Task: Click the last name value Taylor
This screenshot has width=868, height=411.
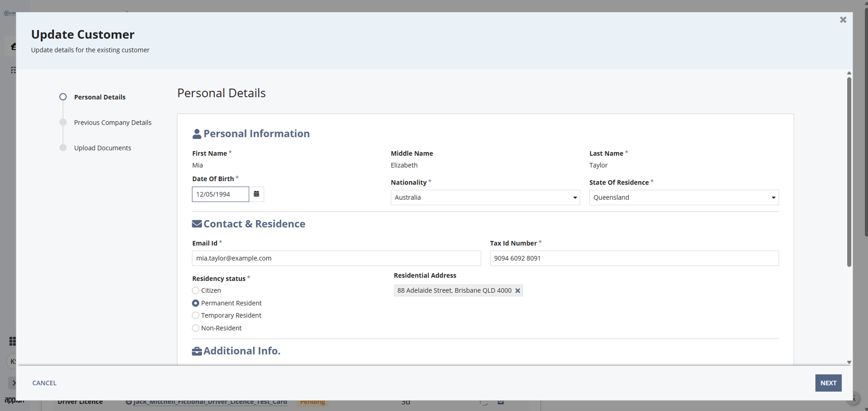Action: click(x=598, y=165)
